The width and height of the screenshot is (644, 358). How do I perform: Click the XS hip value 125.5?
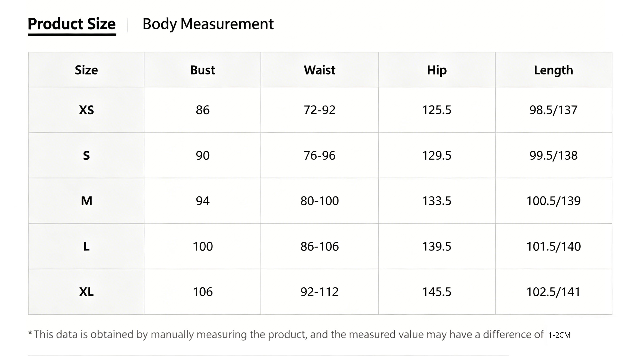point(437,110)
